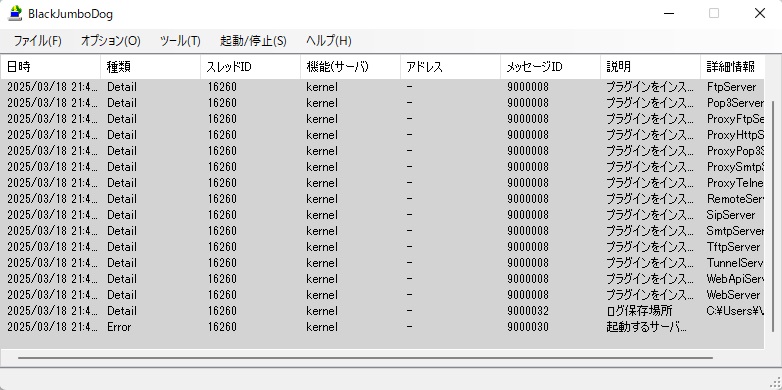Click the 起動するサーバ... description cell
Viewport: 782px width, 390px height.
(x=647, y=327)
